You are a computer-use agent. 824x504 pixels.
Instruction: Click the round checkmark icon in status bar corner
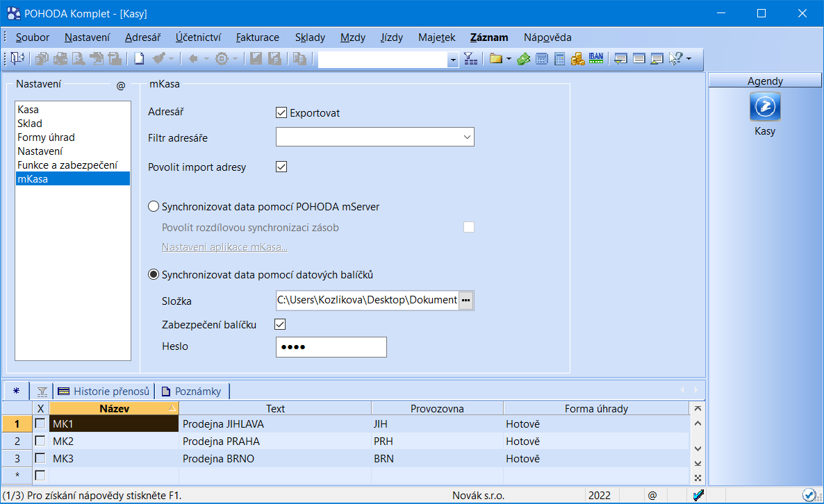click(809, 495)
